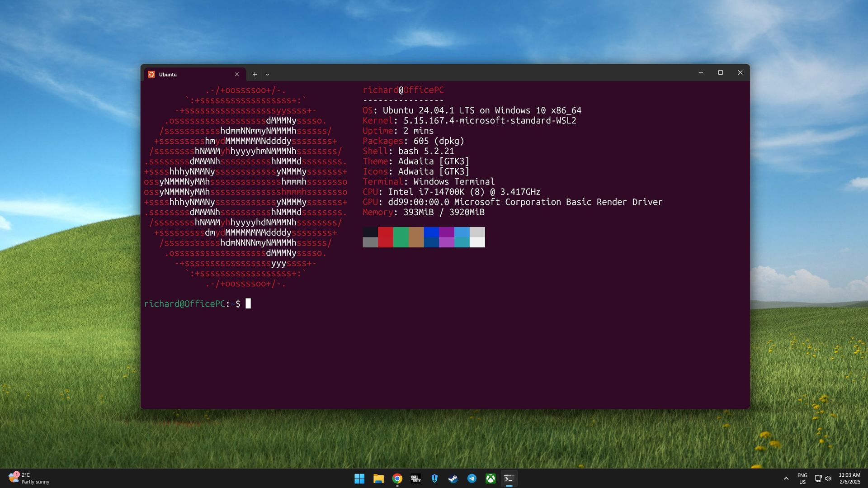
Task: Close the Ubuntu tab with its X button
Action: click(x=237, y=74)
